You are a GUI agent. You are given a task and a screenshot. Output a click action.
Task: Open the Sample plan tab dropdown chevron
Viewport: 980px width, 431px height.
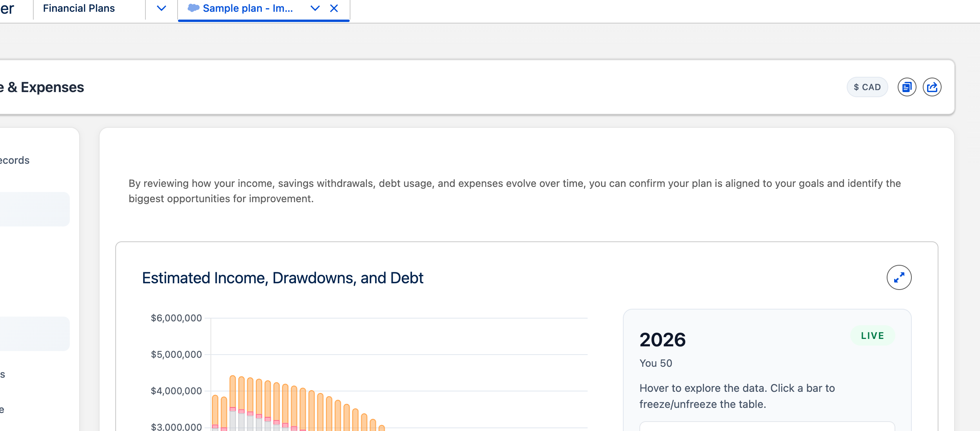coord(315,8)
